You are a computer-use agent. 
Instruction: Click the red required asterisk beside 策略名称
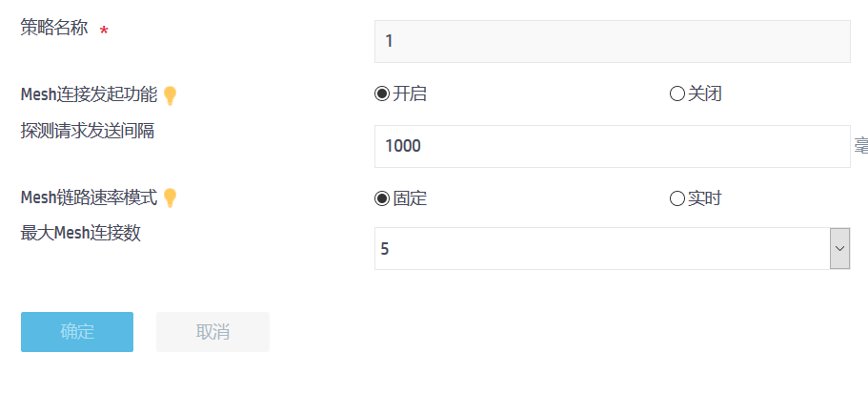coord(103,31)
